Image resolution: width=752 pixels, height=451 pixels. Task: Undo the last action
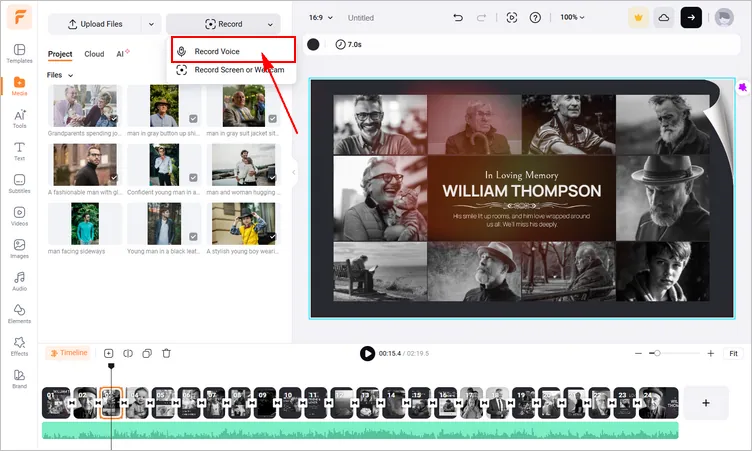458,18
